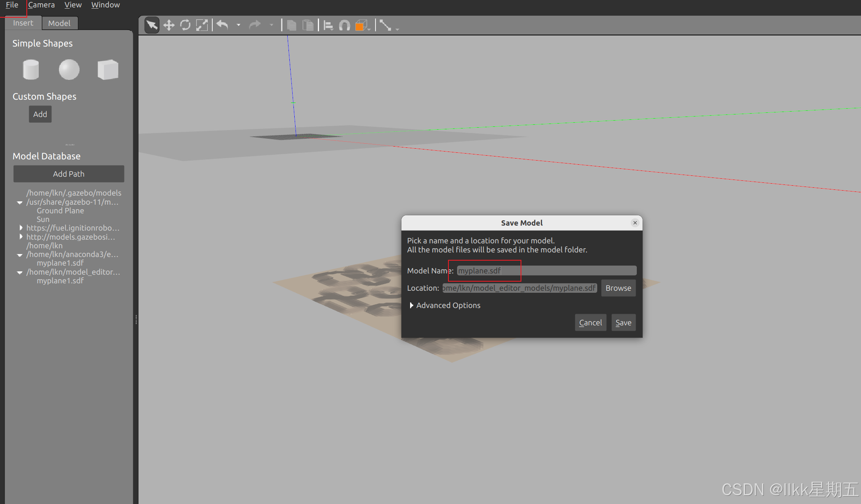Insert a box simple shape
This screenshot has width=861, height=504.
[x=108, y=69]
